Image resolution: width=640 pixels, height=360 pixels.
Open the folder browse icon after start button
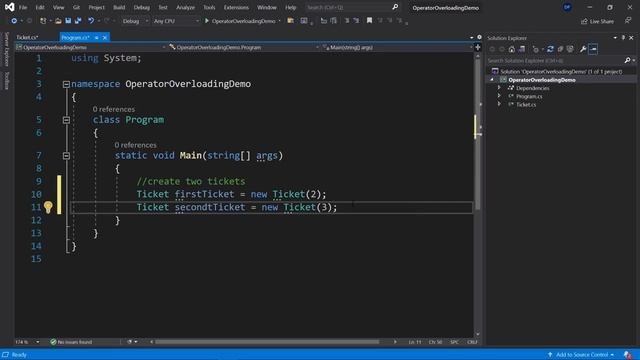click(x=291, y=21)
